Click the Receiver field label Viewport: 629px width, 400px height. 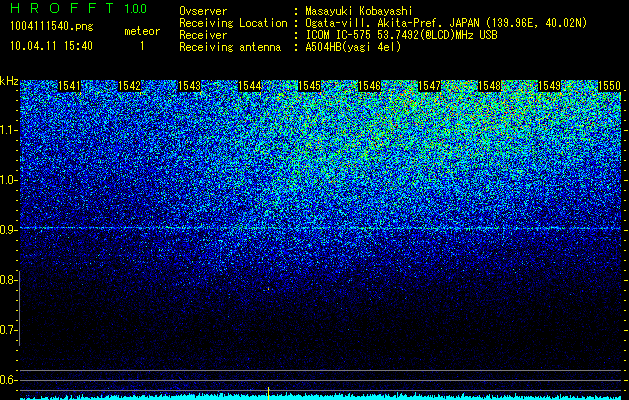[x=203, y=35]
